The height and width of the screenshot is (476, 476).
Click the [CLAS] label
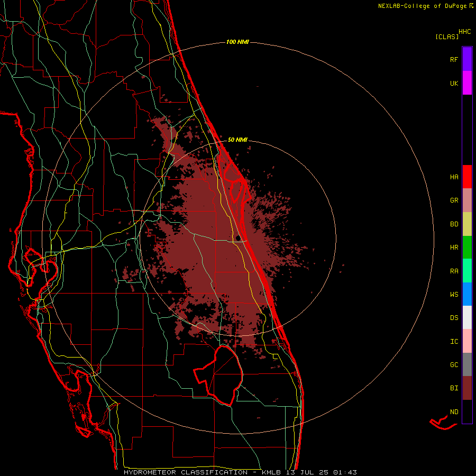pos(447,36)
